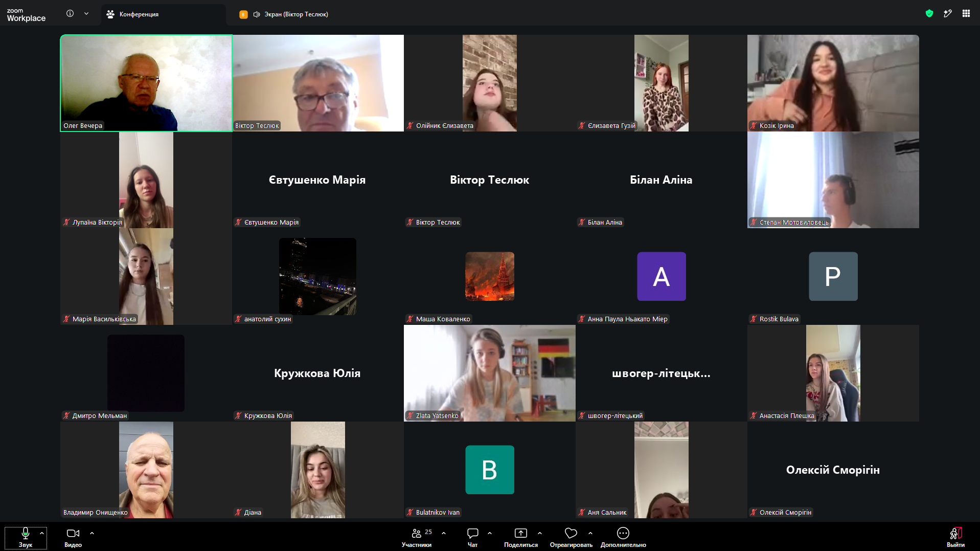Viewport: 980px width, 551px height.
Task: Expand the audio settings arrow
Action: 42,533
